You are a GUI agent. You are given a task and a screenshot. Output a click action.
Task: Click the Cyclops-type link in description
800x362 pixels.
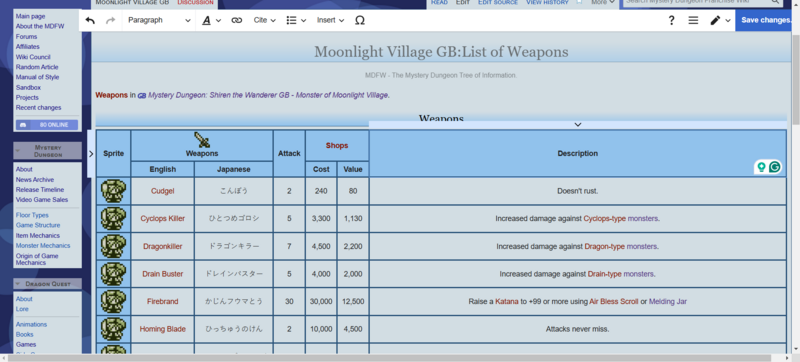[x=605, y=218]
